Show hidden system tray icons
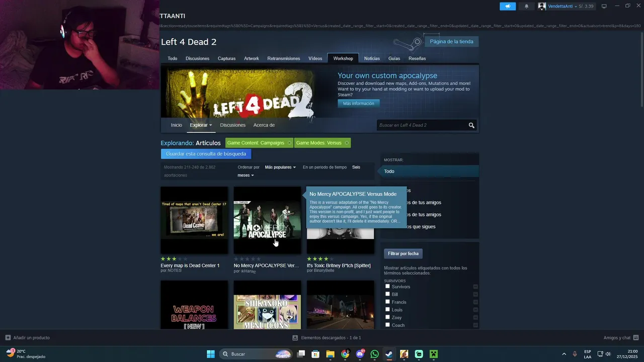 563,354
